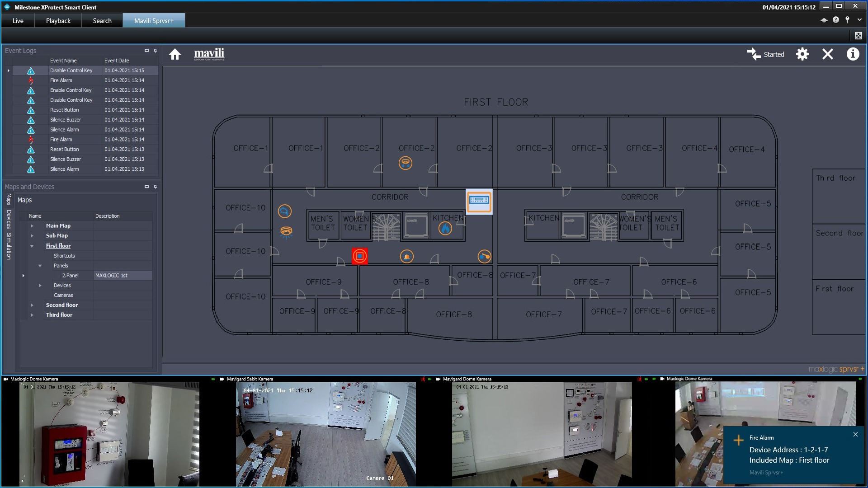Image resolution: width=868 pixels, height=488 pixels.
Task: Select Cameras under First floor
Action: tap(63, 296)
